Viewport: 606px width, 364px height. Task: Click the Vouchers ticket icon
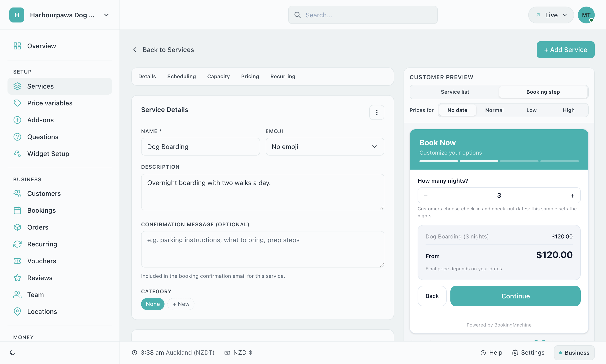[17, 261]
